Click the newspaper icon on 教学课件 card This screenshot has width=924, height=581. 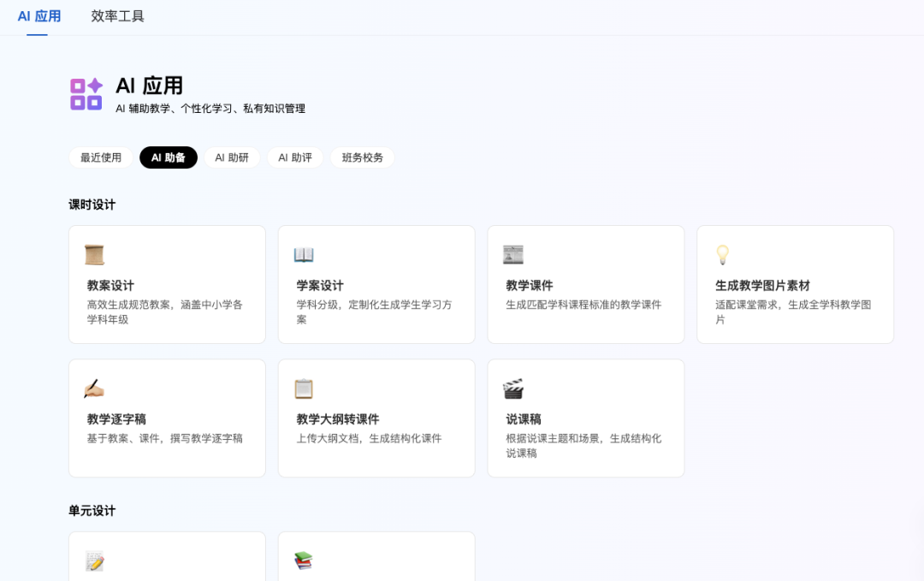point(513,253)
